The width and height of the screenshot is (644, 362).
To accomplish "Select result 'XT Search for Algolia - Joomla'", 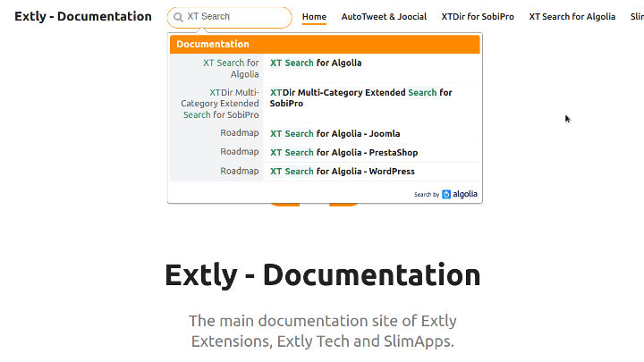I will 335,134.
